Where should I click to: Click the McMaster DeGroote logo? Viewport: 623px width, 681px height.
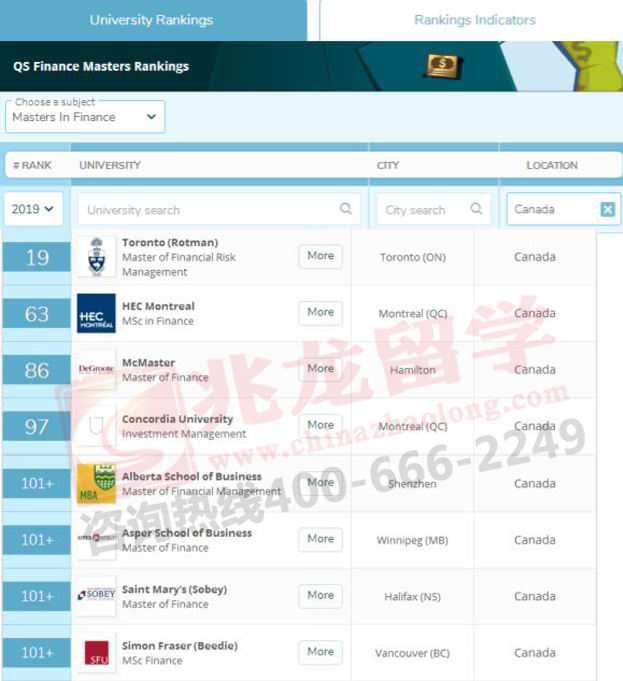(96, 370)
